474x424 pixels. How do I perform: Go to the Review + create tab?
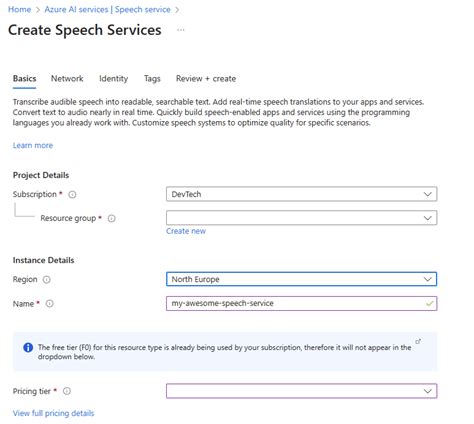pos(206,79)
